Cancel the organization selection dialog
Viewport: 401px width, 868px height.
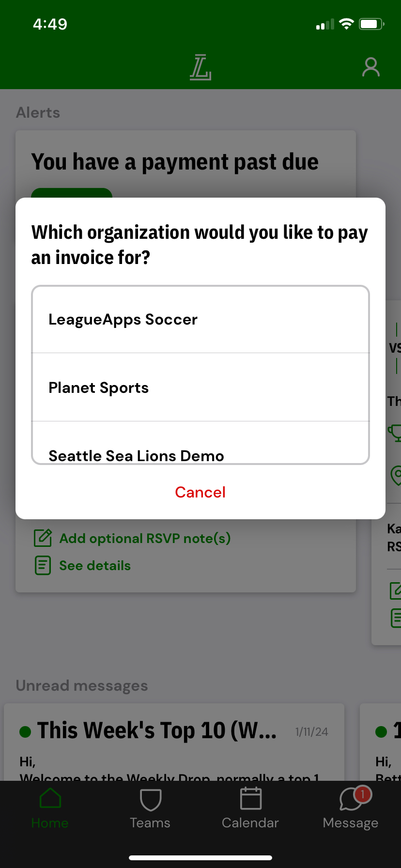[x=200, y=492]
